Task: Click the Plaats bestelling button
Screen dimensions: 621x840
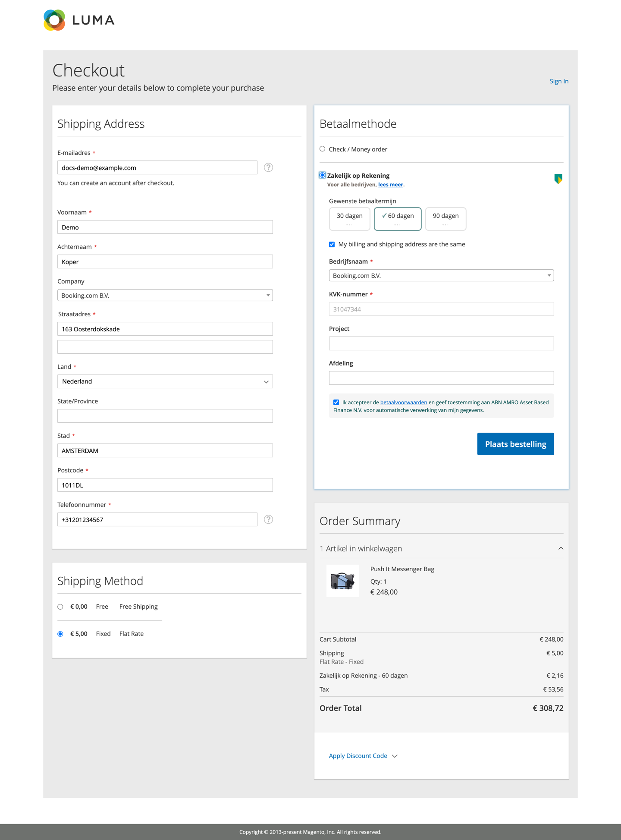Action: coord(515,444)
